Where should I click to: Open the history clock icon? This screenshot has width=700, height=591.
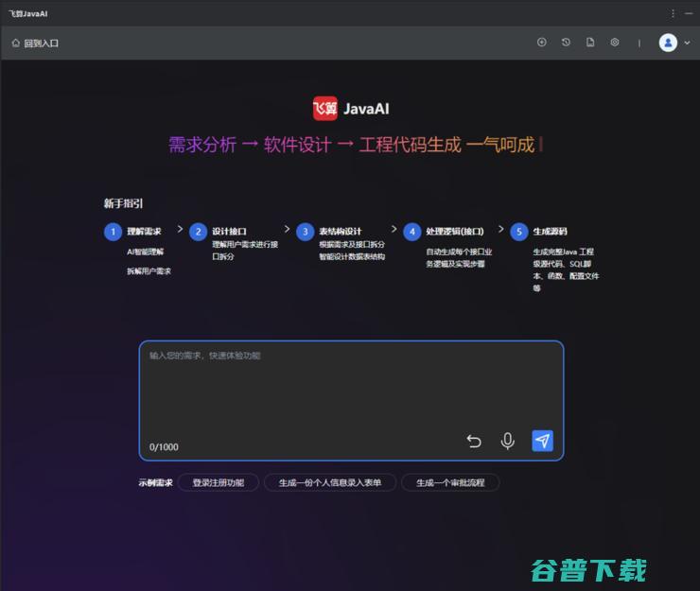pos(566,43)
